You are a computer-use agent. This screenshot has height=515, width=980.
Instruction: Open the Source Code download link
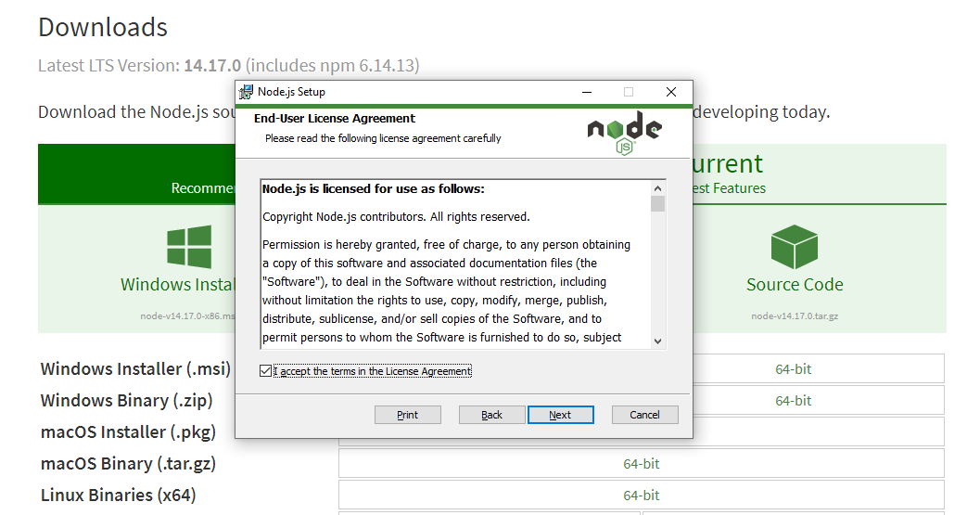pyautogui.click(x=795, y=285)
